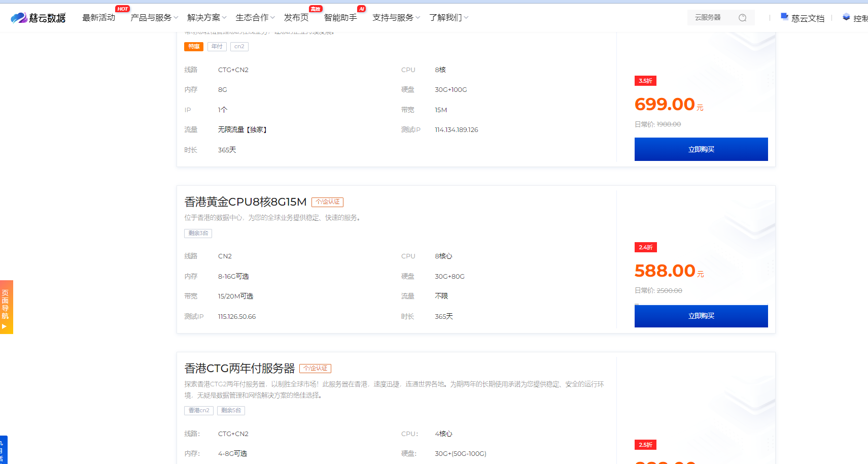Click the 个企认证 badge beside 香港黄金CPU8核8G15M
This screenshot has height=464, width=868.
pyautogui.click(x=327, y=202)
